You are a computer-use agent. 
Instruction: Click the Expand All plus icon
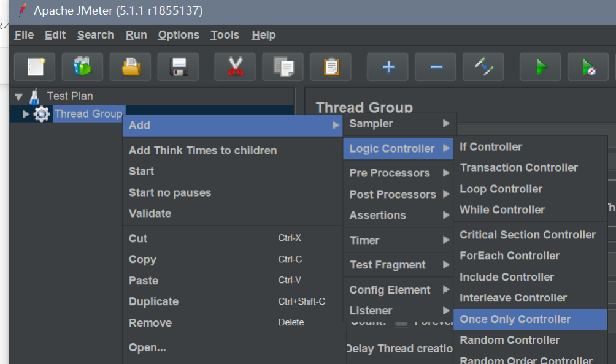(388, 67)
